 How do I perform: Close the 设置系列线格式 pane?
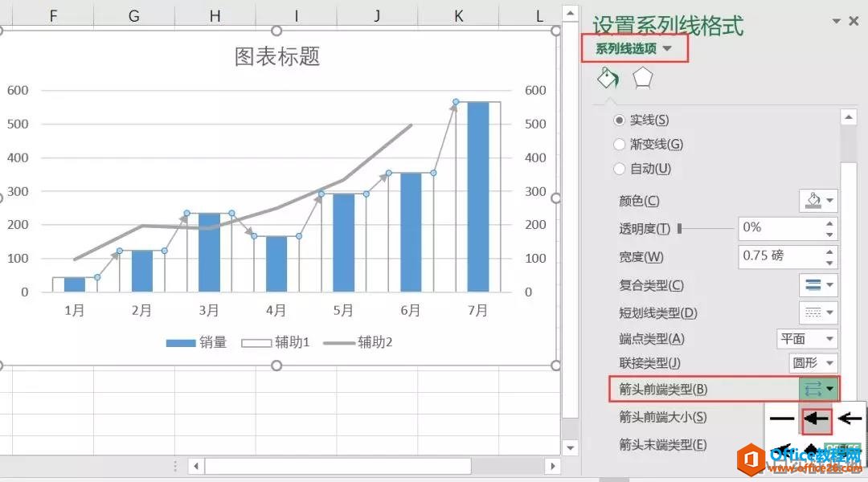[x=854, y=21]
